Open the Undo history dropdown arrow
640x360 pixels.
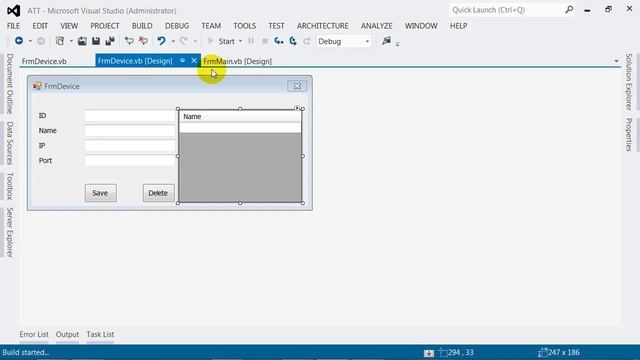173,41
